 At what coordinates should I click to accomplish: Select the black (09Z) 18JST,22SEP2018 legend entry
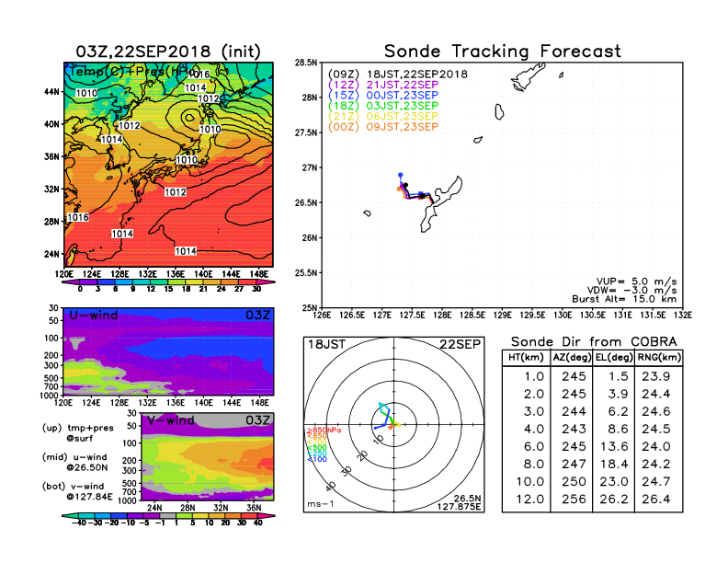397,75
